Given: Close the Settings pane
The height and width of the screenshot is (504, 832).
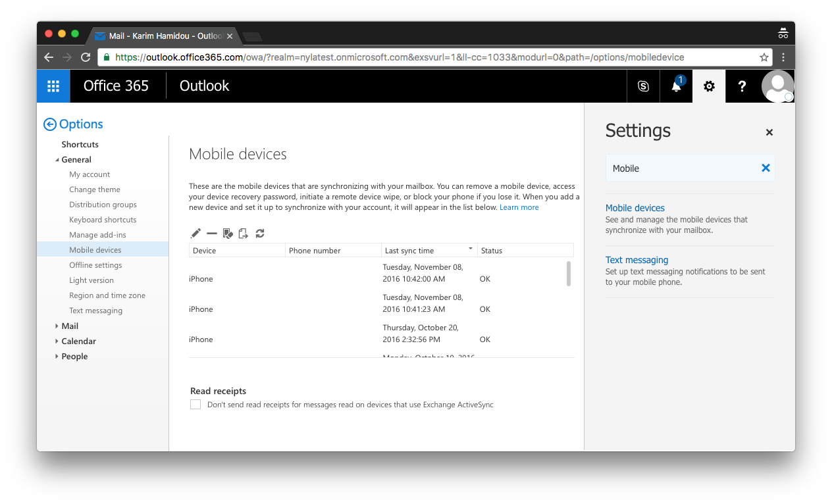Looking at the screenshot, I should coord(769,132).
